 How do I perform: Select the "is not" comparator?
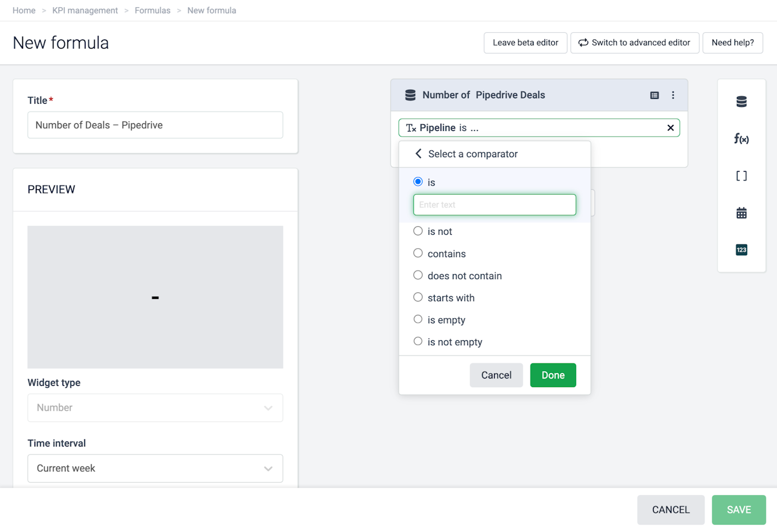[418, 231]
